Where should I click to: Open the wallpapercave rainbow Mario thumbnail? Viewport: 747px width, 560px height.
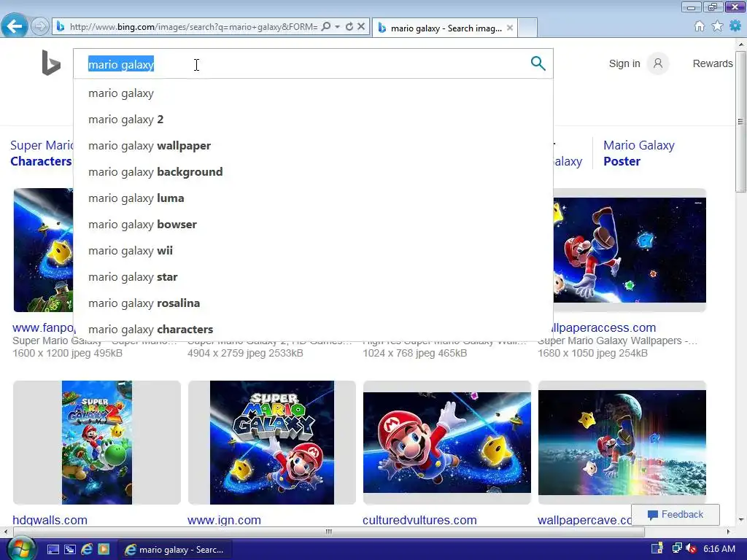click(x=622, y=443)
